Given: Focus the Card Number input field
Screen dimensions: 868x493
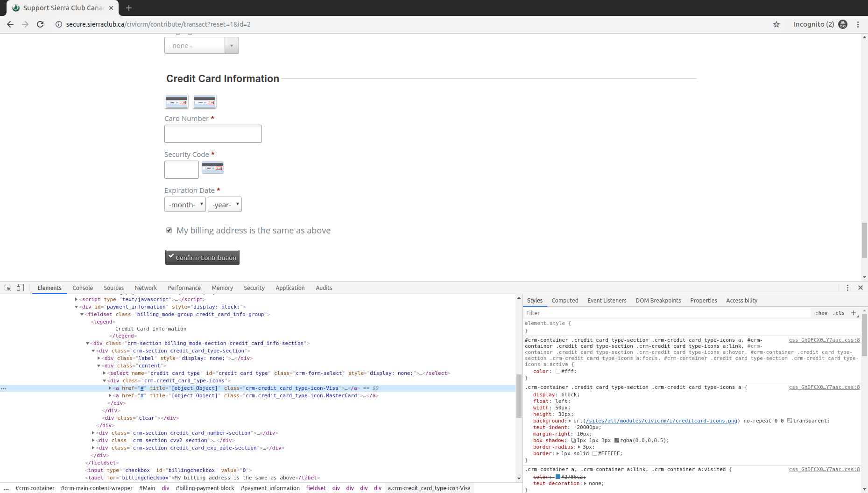Looking at the screenshot, I should [213, 134].
